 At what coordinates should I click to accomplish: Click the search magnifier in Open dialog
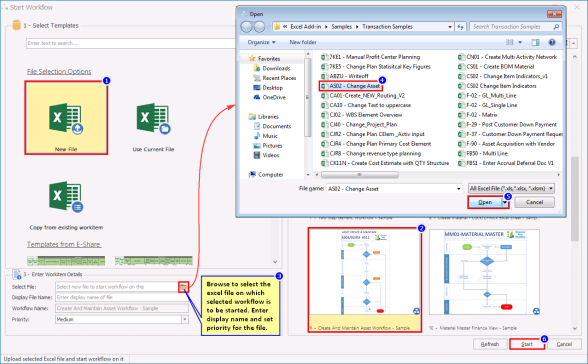[556, 27]
